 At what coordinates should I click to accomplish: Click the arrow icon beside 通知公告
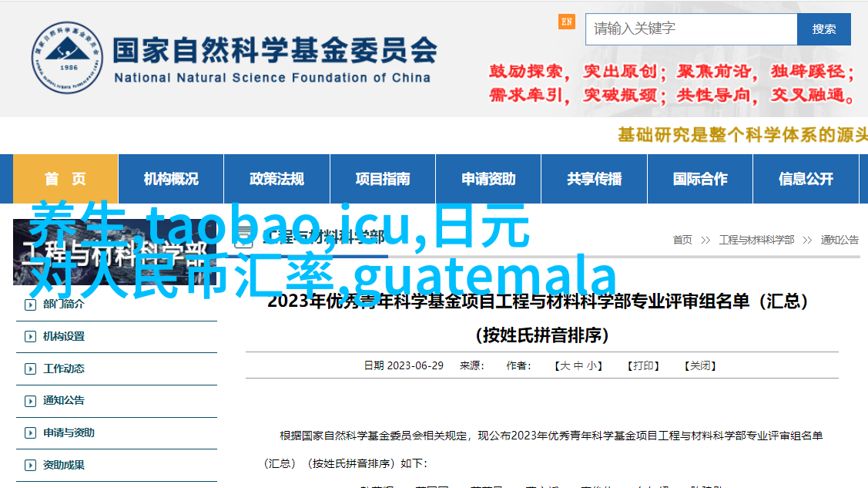pyautogui.click(x=31, y=401)
